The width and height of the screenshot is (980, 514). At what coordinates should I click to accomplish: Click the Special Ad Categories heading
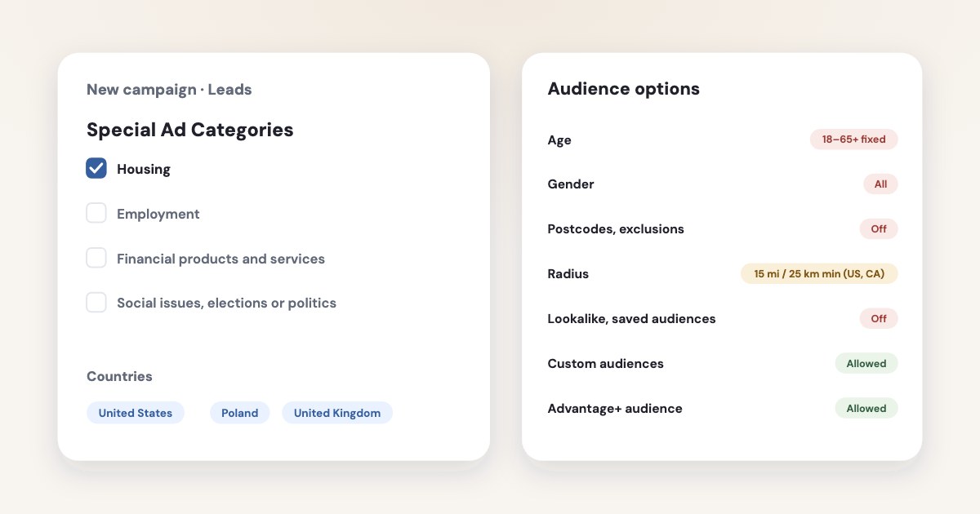click(190, 130)
